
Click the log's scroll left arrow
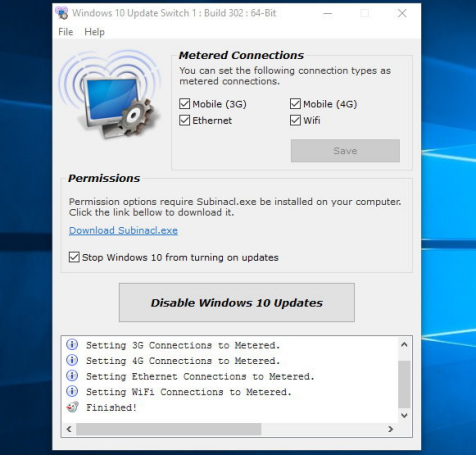pos(69,429)
